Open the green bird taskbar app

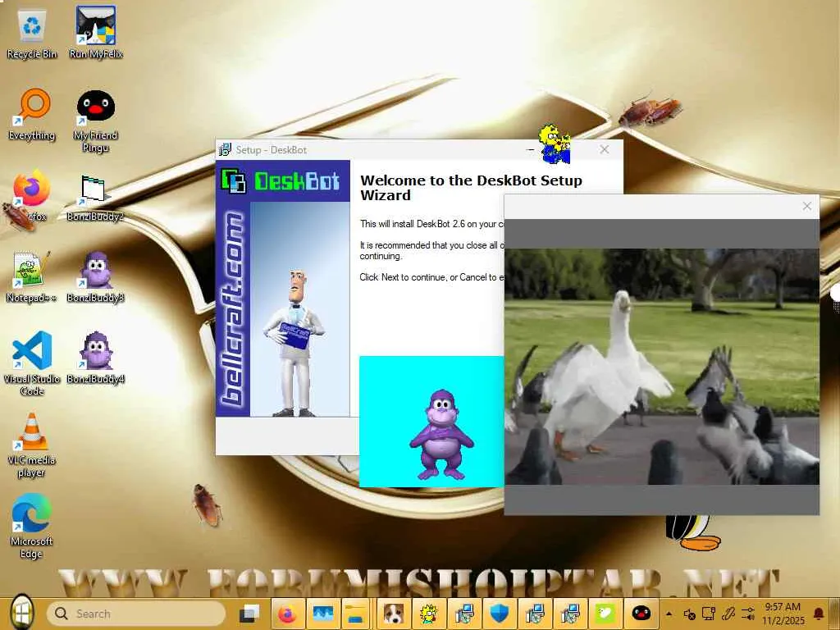click(605, 614)
